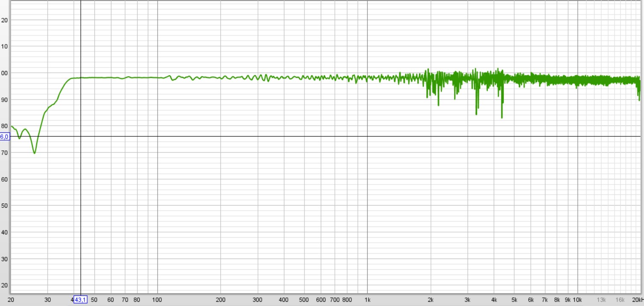Click the blue 43,1 frequency cursor readout
This screenshot has width=644, height=306.
pyautogui.click(x=80, y=300)
